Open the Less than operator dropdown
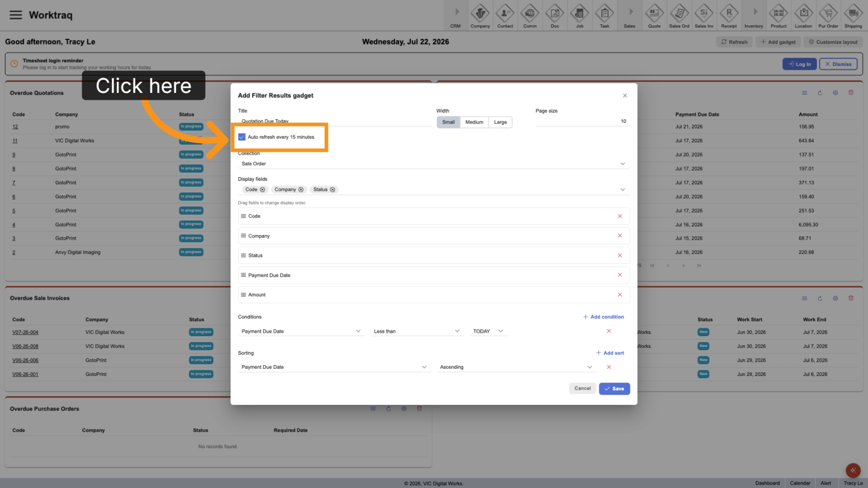 click(416, 331)
